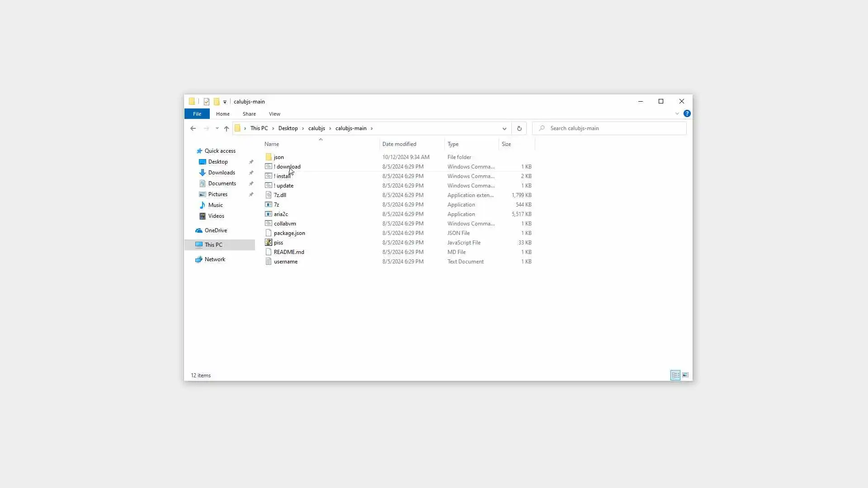Click the Up one level arrow
868x488 pixels.
pos(226,128)
